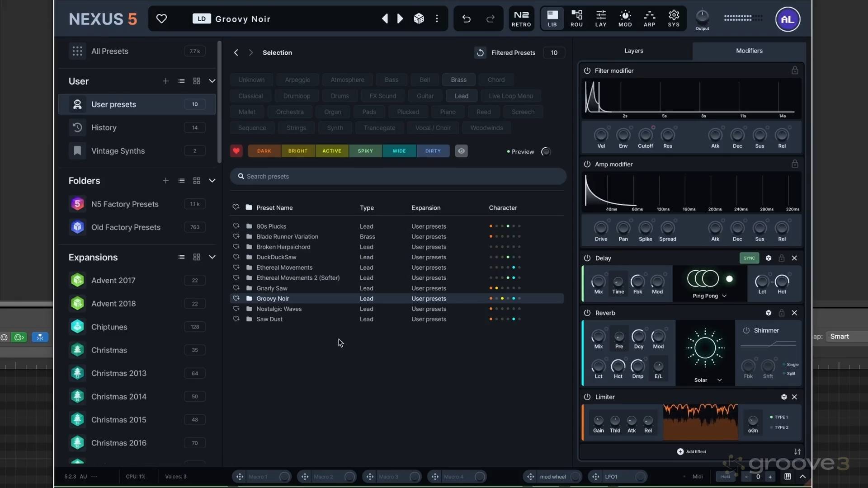Randomize the Reverb effect dice icon

[x=769, y=313]
